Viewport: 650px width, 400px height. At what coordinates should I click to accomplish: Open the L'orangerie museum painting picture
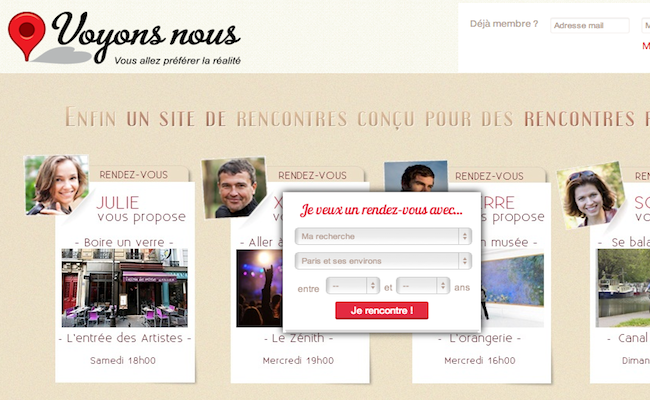click(x=512, y=290)
